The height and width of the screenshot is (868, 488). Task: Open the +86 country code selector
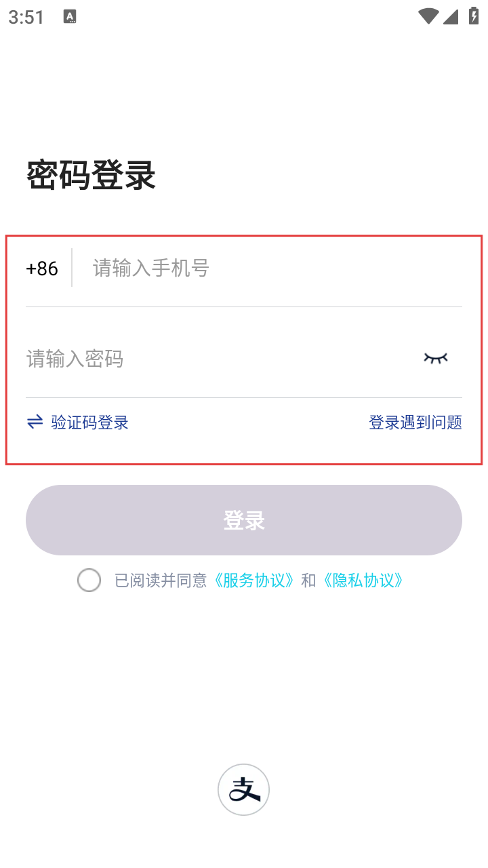tap(42, 269)
